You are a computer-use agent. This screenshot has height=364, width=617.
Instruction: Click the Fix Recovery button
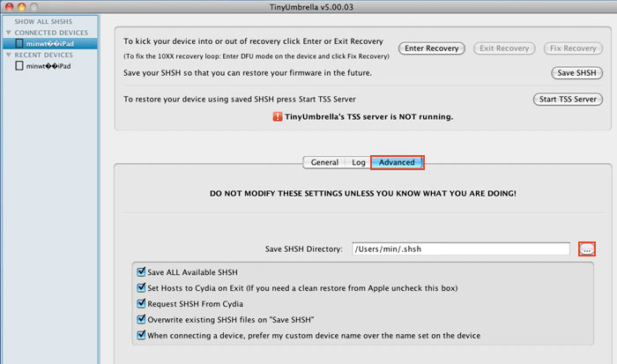[x=573, y=48]
